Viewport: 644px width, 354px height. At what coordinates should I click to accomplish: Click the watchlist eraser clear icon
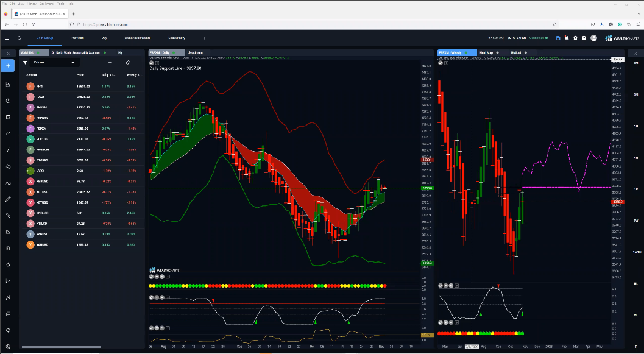coord(128,62)
